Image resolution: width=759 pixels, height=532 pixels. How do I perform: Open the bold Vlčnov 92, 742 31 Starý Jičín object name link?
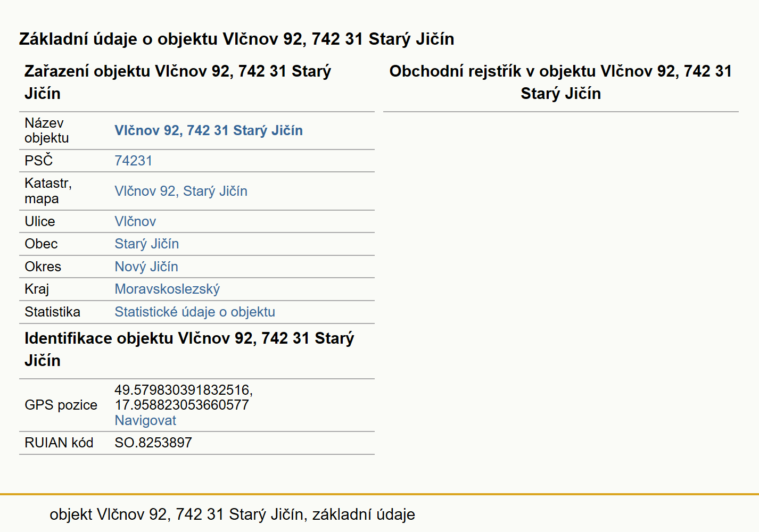tap(209, 130)
